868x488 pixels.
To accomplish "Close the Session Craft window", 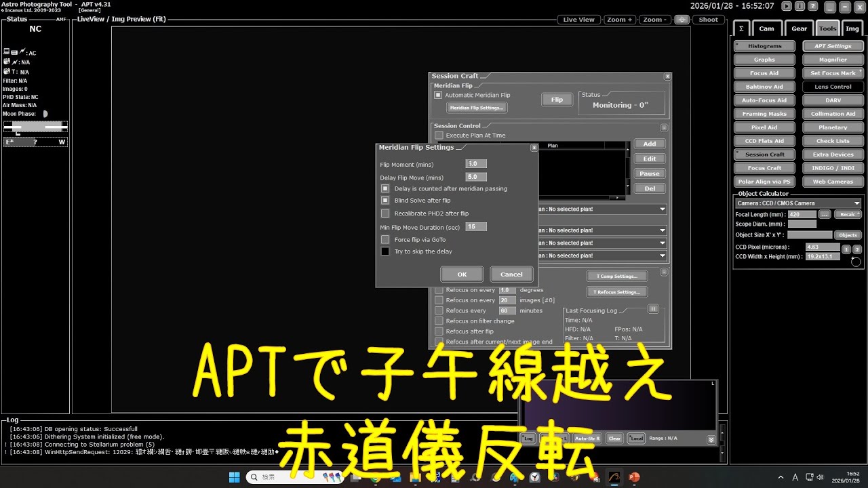I will click(667, 77).
